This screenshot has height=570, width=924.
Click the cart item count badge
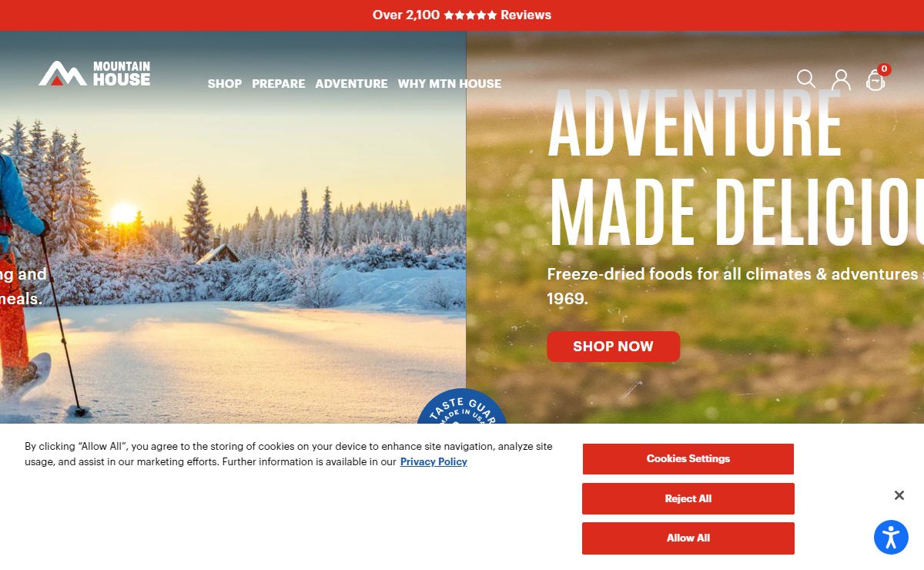tap(884, 69)
